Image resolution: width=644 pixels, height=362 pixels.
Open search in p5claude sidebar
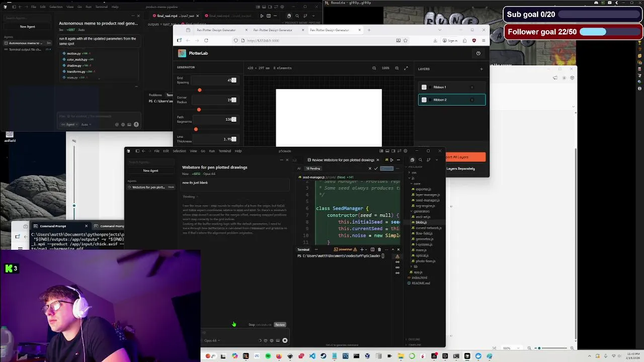420,160
